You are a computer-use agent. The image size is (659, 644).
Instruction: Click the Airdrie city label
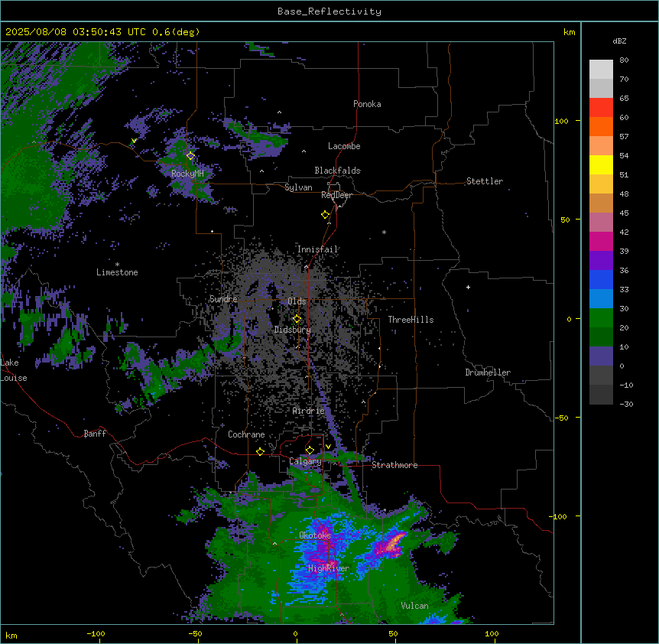[x=308, y=411]
